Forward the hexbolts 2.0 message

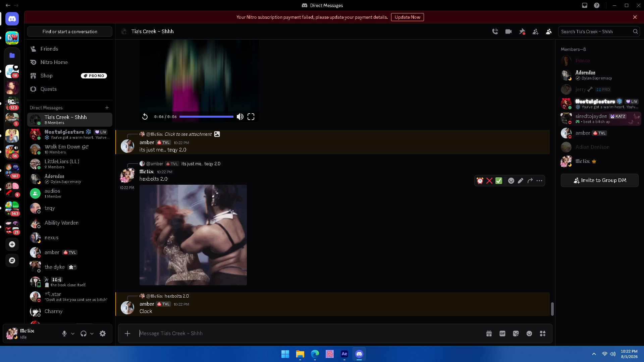[530, 181]
